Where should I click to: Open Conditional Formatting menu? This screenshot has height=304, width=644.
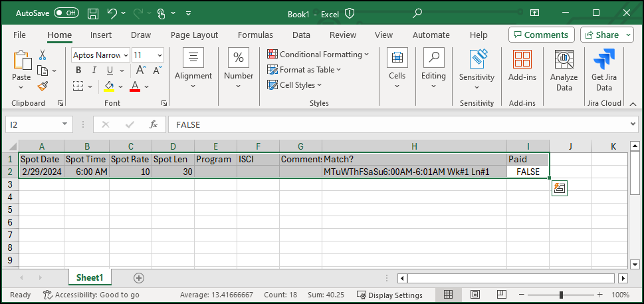(318, 55)
